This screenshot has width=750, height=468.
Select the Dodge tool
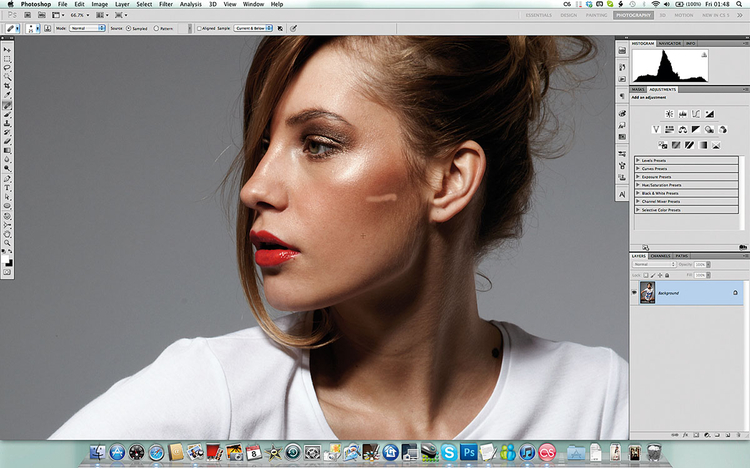pyautogui.click(x=7, y=168)
